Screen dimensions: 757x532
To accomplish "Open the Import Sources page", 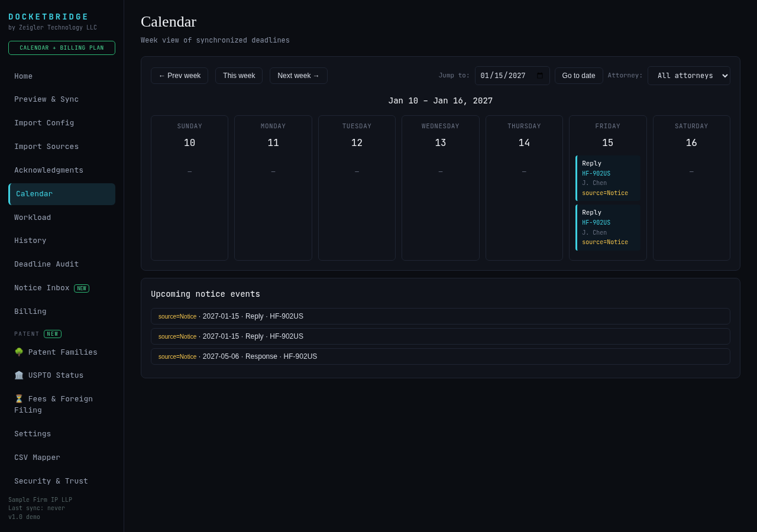I will tap(62, 147).
